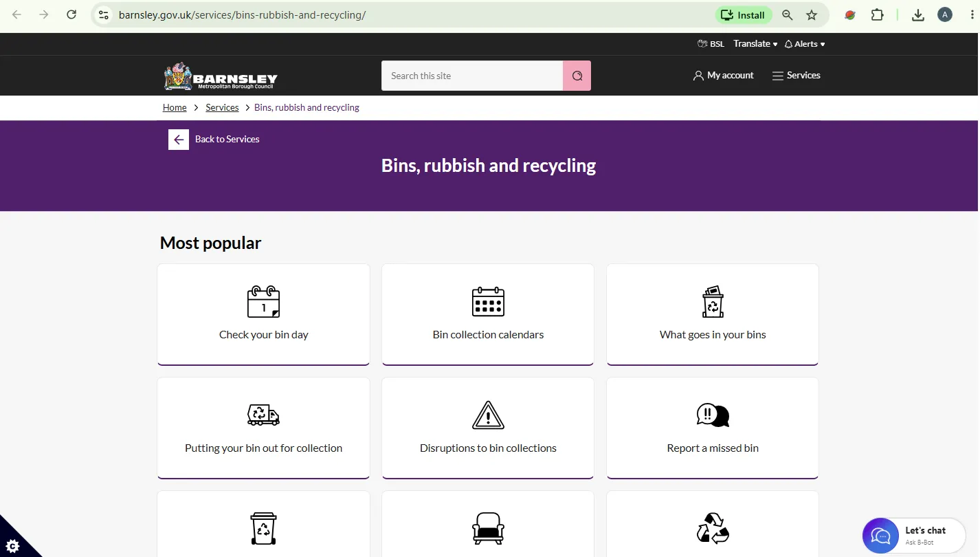This screenshot has height=557, width=980.
Task: Expand the Translate dropdown
Action: coord(755,44)
